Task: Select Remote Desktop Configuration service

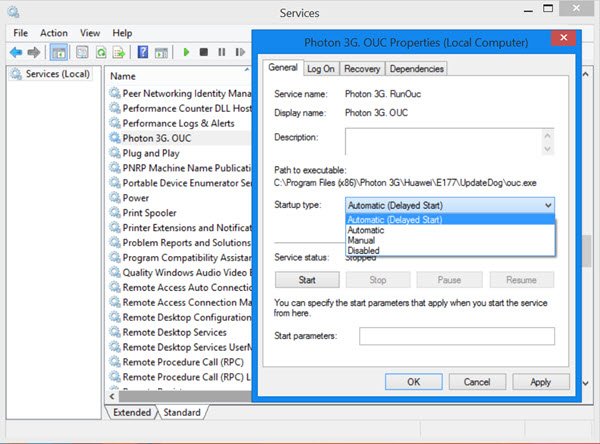Action: pyautogui.click(x=180, y=317)
